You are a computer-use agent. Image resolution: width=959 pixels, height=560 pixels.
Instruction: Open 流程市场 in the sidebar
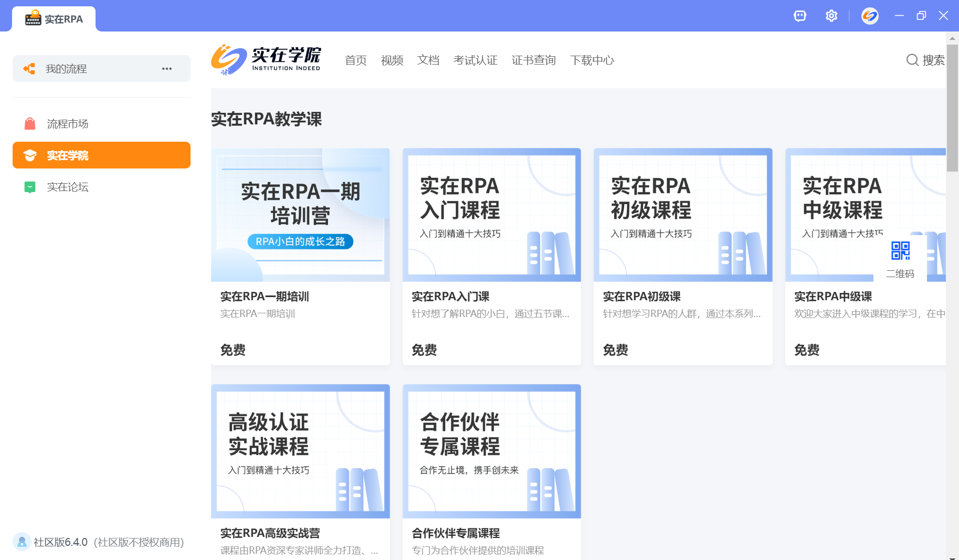101,124
